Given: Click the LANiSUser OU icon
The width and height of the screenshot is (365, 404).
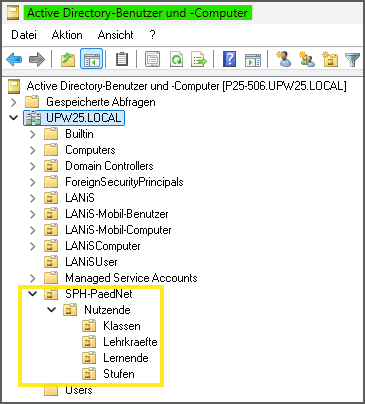Looking at the screenshot, I should click(x=51, y=262).
